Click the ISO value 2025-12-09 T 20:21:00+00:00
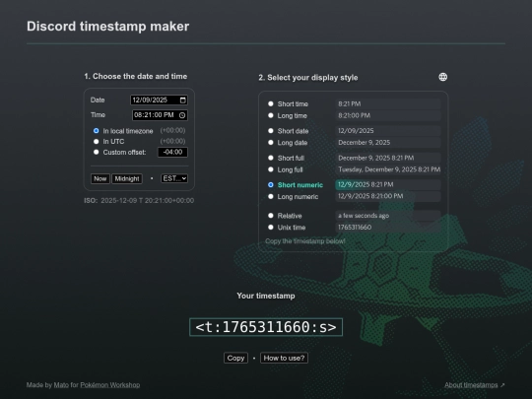 pyautogui.click(x=147, y=201)
